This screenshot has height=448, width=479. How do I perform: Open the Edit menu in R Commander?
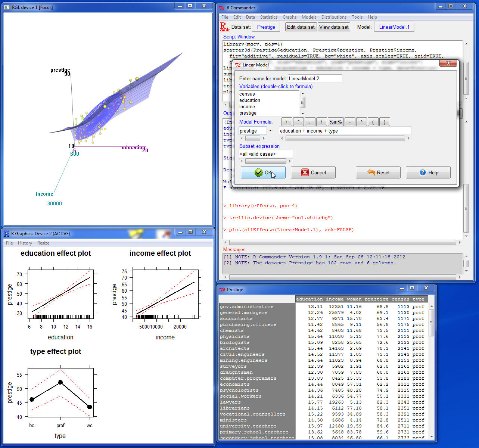[237, 17]
